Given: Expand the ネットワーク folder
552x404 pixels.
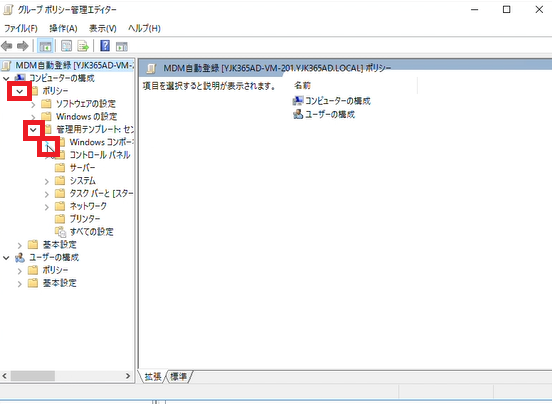Looking at the screenshot, I should [46, 207].
